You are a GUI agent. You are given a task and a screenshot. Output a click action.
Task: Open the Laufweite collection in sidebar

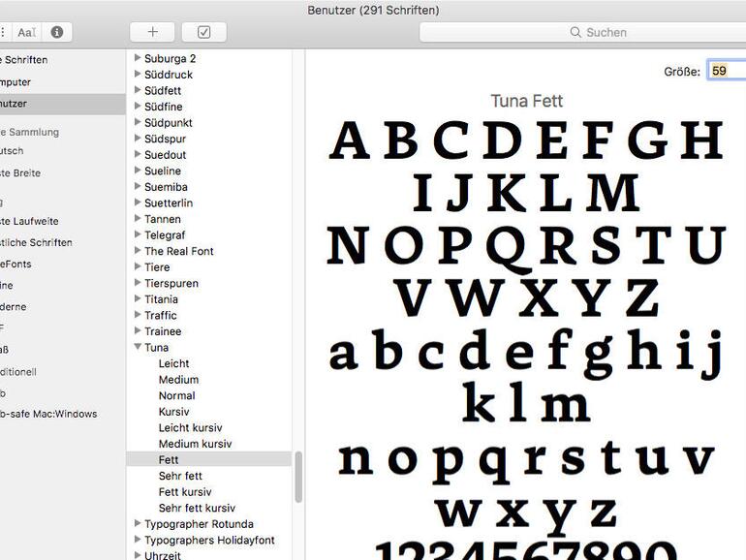click(29, 221)
